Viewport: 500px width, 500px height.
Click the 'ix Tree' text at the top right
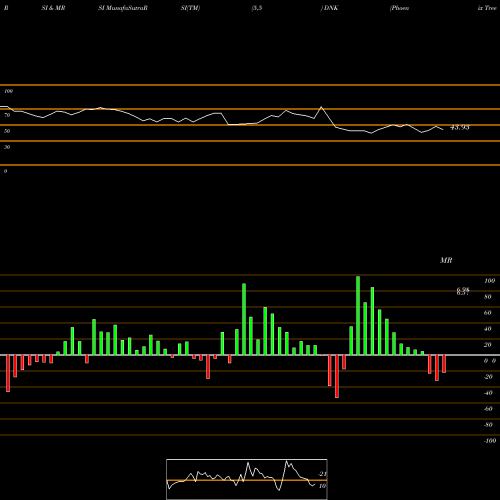[487, 8]
